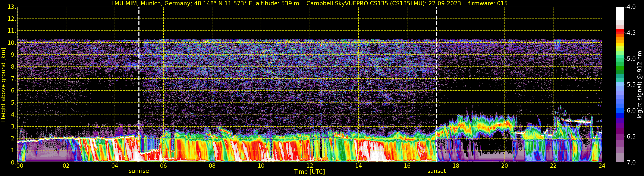644x176 pixels.
Task: Click the grey segment at the colorbar bottom
Action: [620, 157]
